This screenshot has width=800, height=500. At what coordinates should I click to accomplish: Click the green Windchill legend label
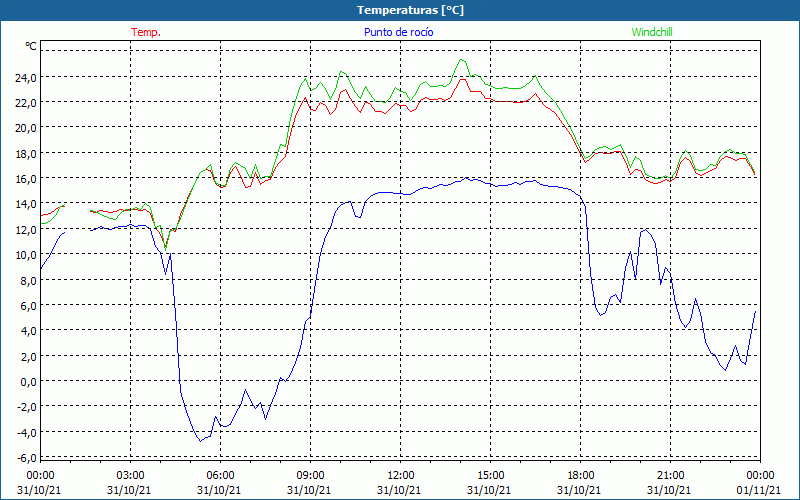pos(652,32)
